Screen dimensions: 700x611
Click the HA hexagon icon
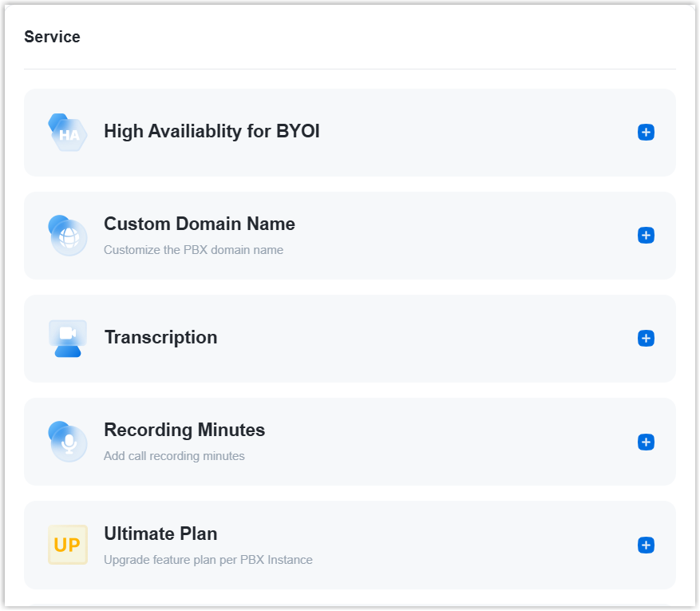(x=68, y=133)
